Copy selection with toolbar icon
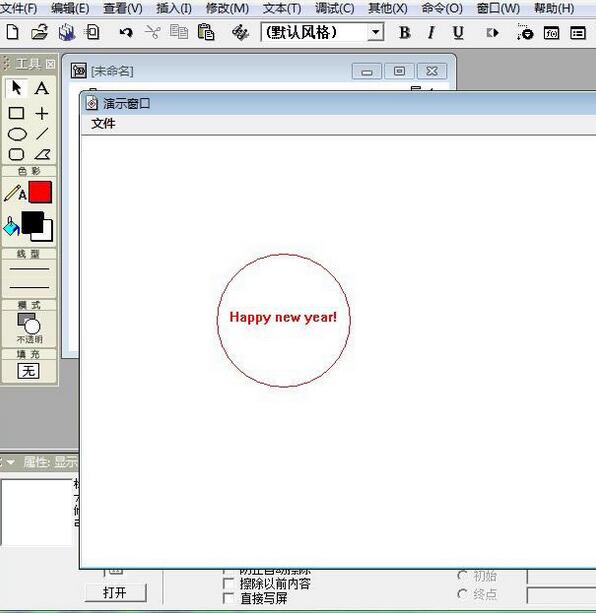 coord(179,32)
